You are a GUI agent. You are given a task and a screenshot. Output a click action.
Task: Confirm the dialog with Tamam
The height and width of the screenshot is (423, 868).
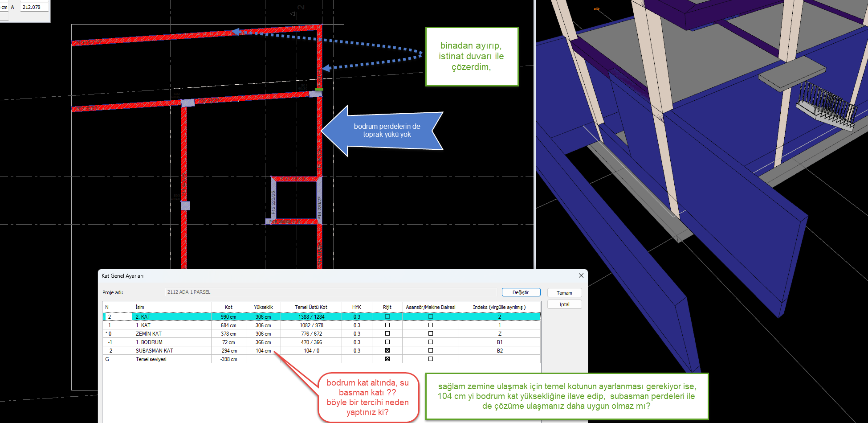click(564, 293)
